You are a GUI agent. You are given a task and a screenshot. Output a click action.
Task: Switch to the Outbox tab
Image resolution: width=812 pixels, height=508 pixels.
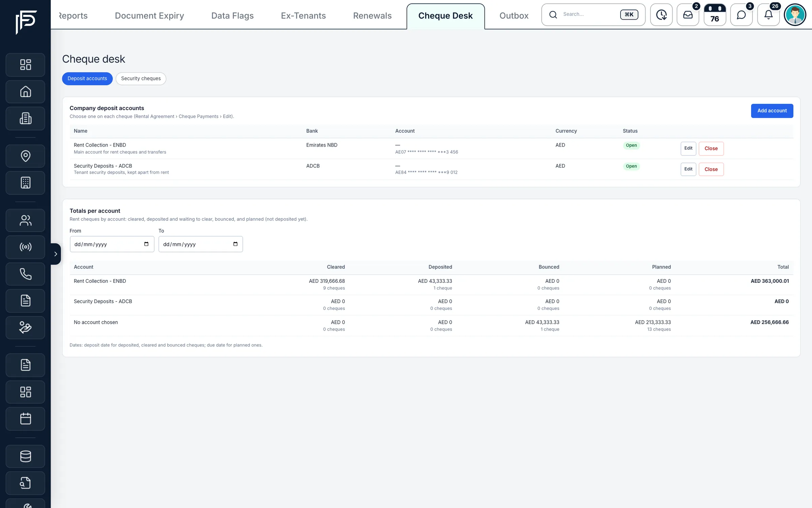tap(514, 16)
